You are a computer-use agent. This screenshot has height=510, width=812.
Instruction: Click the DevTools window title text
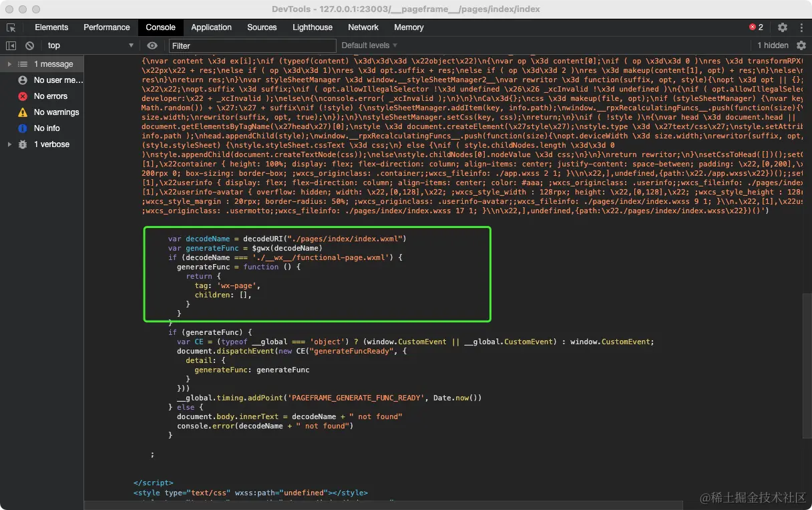point(406,9)
